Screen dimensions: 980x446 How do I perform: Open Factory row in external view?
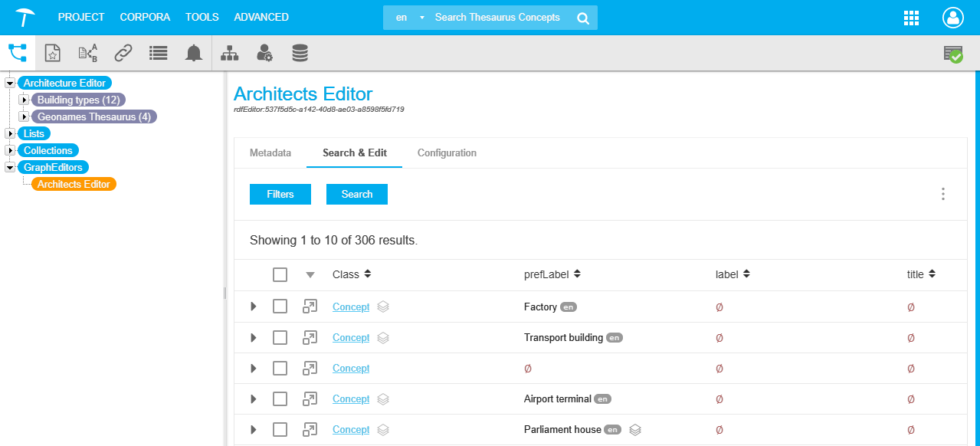coord(310,307)
